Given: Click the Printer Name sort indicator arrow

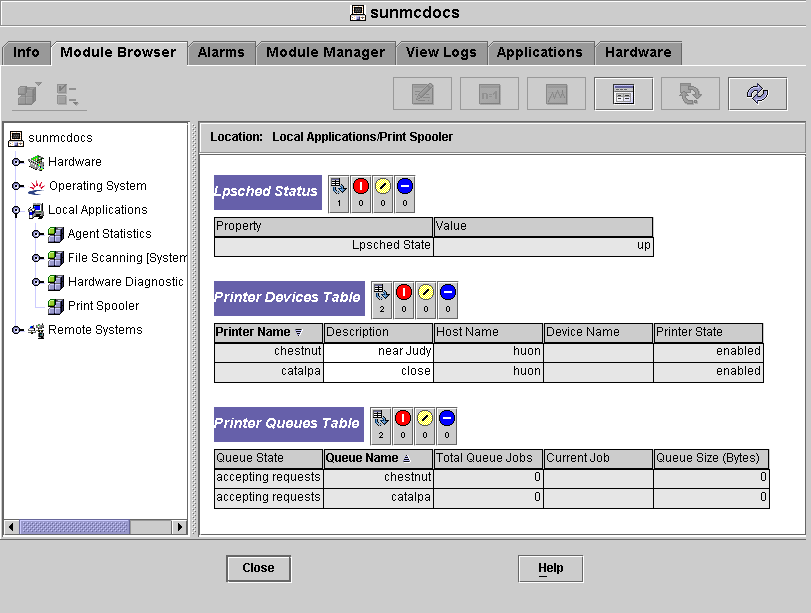Looking at the screenshot, I should point(298,332).
